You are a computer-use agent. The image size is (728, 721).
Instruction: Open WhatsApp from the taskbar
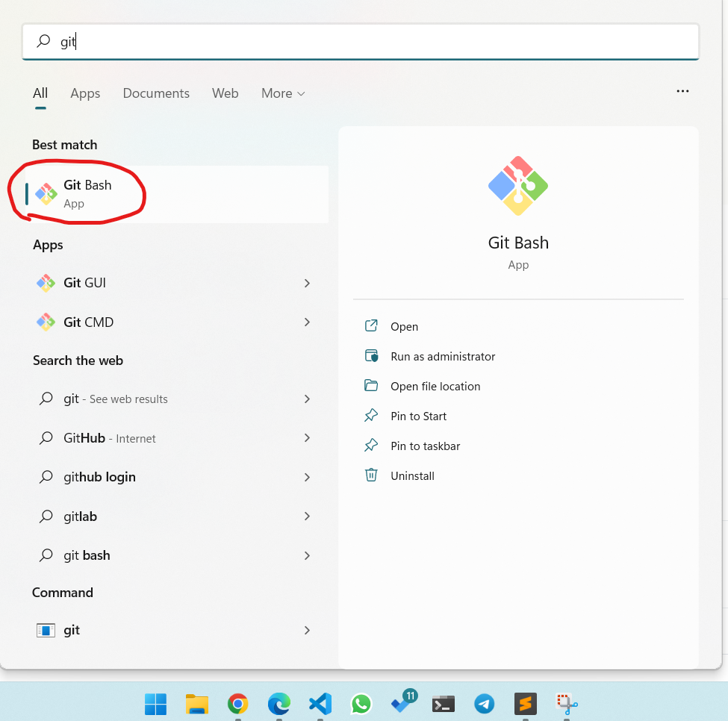coord(361,704)
